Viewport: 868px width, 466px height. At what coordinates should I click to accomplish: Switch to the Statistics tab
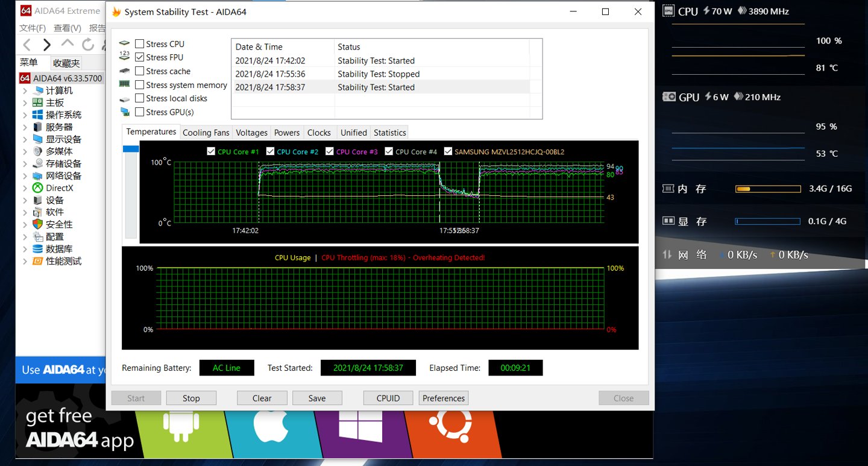[x=389, y=133]
